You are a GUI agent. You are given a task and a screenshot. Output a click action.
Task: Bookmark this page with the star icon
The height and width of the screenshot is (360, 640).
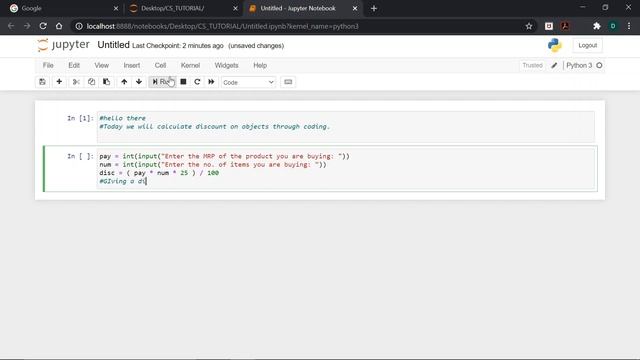coord(529,26)
